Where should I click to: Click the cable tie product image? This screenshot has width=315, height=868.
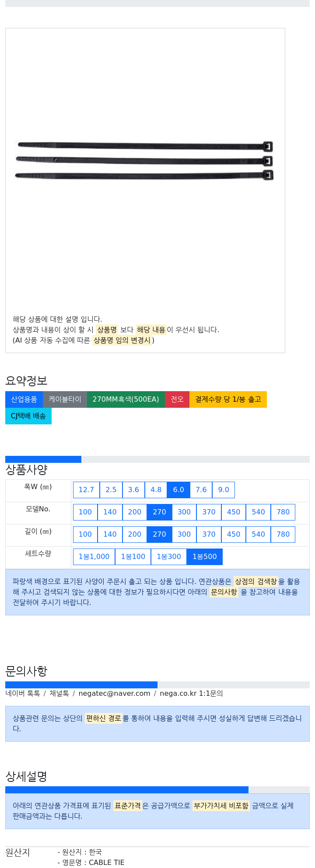click(145, 160)
